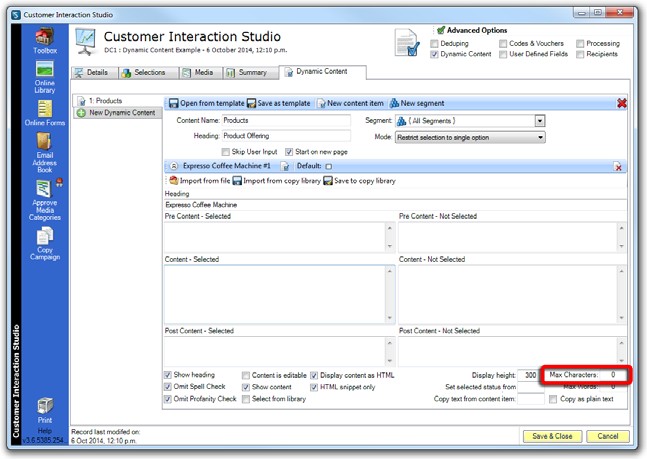Click Save to copy library
647x459 pixels.
(359, 181)
